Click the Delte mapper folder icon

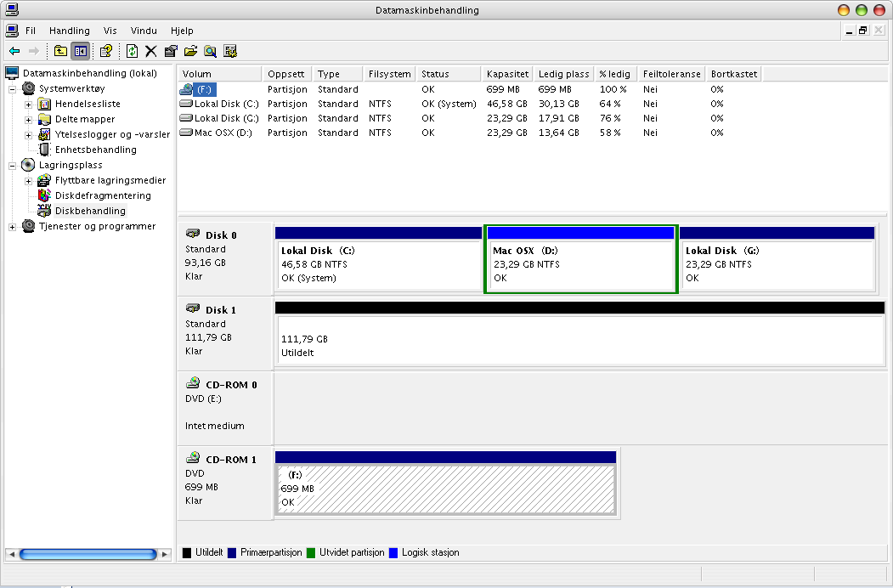pos(44,119)
